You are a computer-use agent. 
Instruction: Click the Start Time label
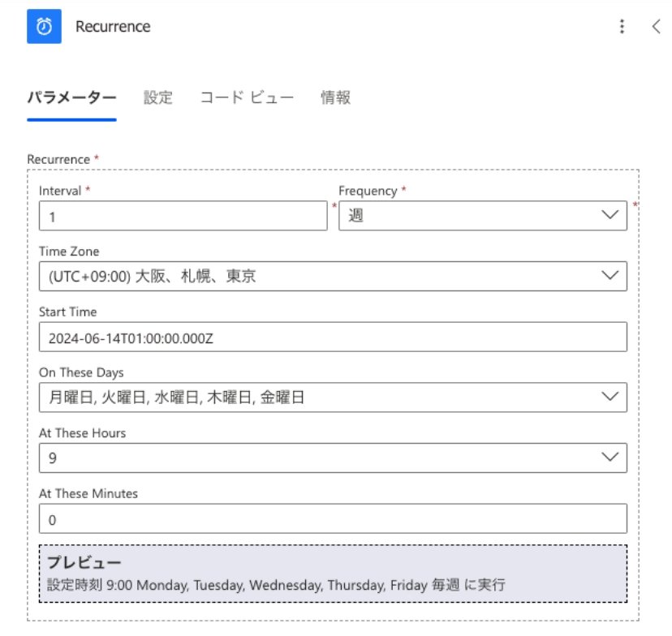[67, 312]
